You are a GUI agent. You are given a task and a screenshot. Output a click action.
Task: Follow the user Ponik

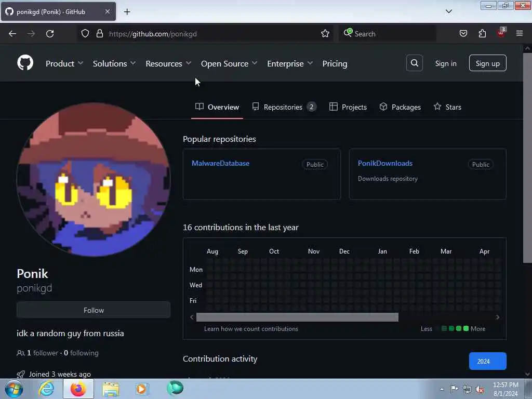click(94, 310)
